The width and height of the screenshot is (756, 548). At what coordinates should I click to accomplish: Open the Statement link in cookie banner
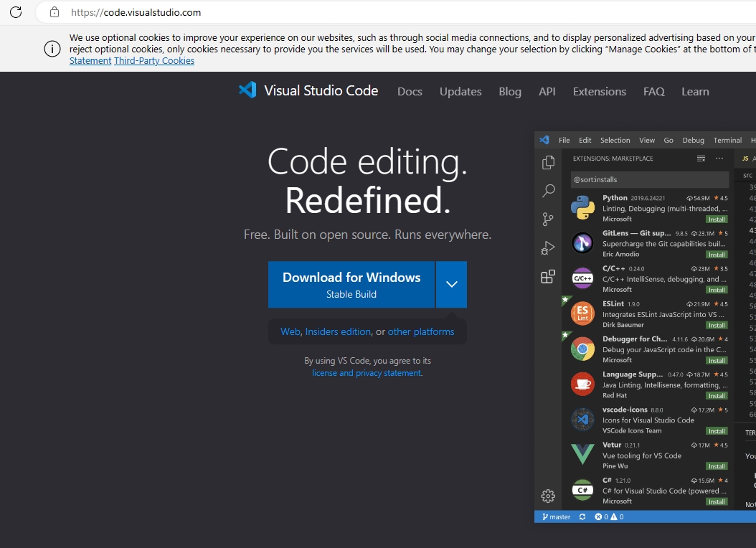(90, 61)
